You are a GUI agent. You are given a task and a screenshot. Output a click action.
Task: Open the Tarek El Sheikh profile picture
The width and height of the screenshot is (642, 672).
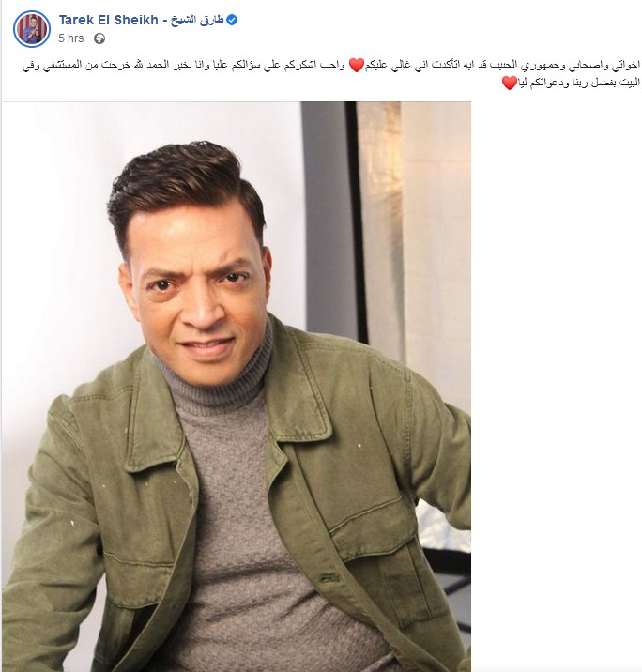click(x=32, y=29)
